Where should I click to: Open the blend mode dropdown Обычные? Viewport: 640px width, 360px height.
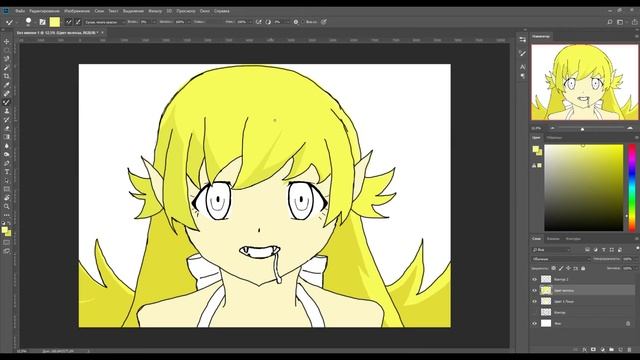tap(561, 259)
